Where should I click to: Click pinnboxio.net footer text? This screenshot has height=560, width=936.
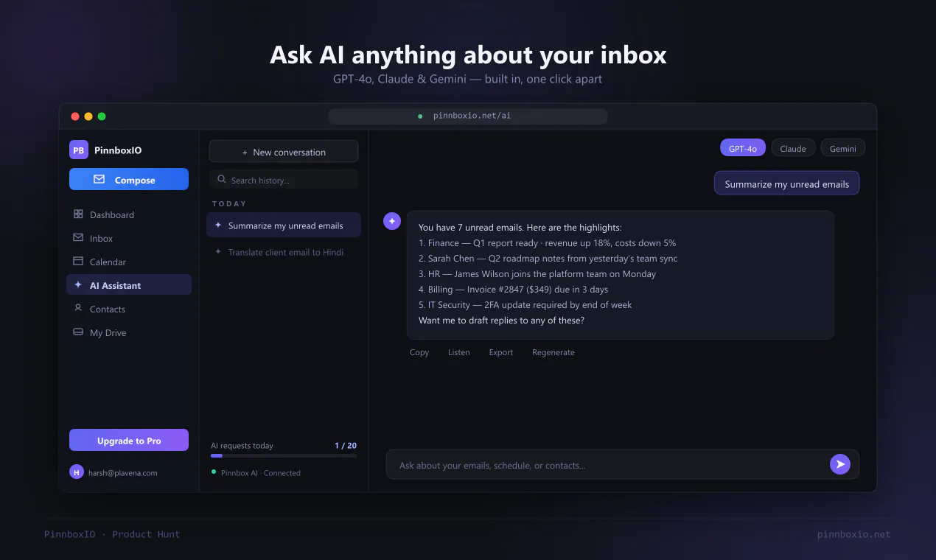[854, 534]
